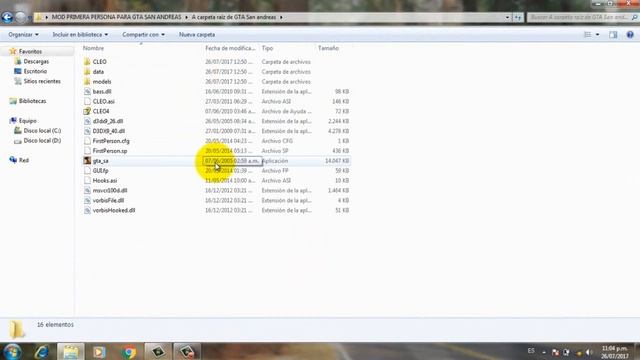Expand breadcrumb arrow after A carpeta raíz
Viewport: 640px width, 360px height.
coord(282,17)
